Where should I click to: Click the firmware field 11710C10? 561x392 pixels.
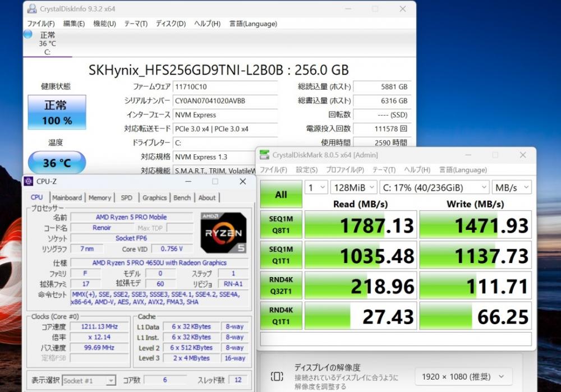click(x=225, y=86)
